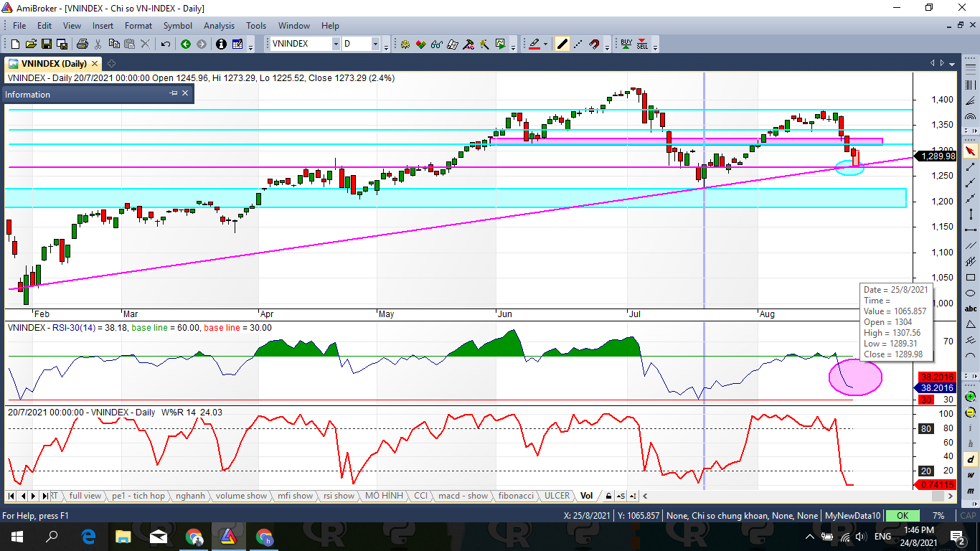This screenshot has width=980, height=551.
Task: Click the BUY order toolbar icon
Action: pos(626,44)
